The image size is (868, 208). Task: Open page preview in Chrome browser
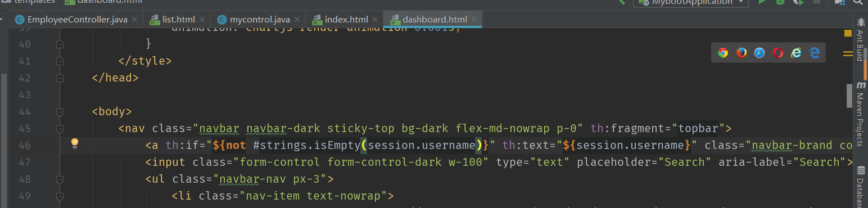723,53
